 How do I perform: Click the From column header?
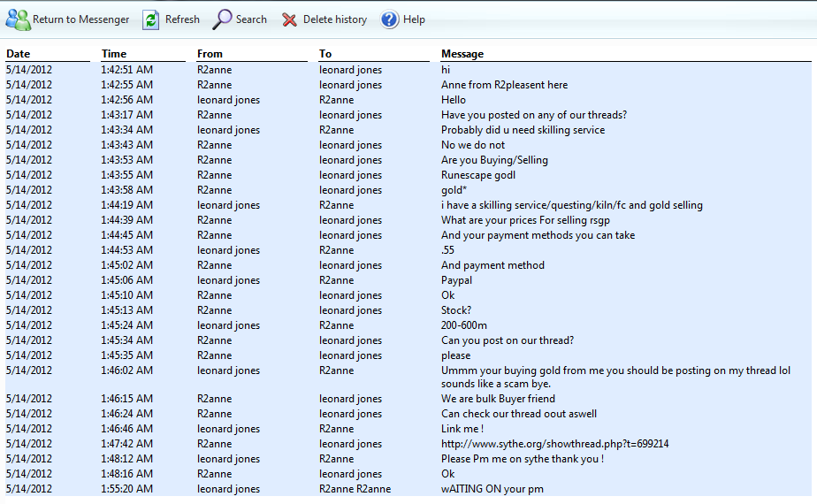(210, 54)
